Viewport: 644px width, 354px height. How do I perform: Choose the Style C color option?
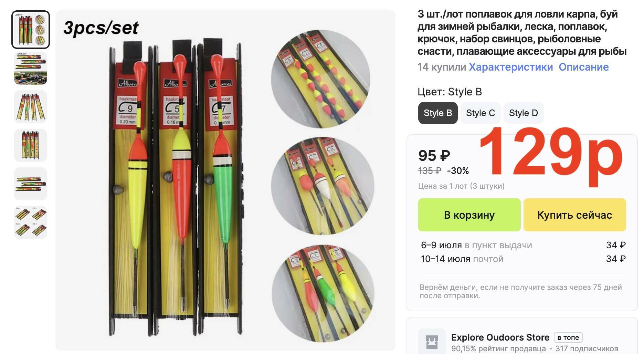click(481, 113)
